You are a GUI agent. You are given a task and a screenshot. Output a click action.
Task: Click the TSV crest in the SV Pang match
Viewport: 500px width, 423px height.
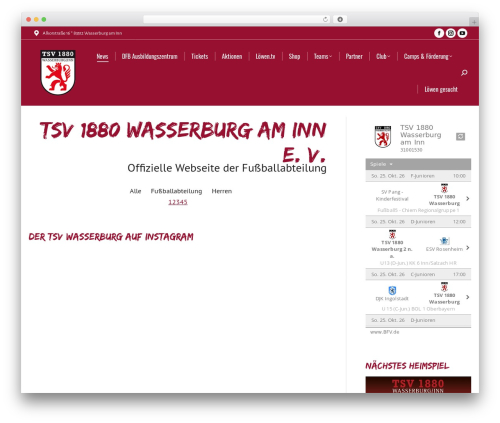click(x=444, y=188)
